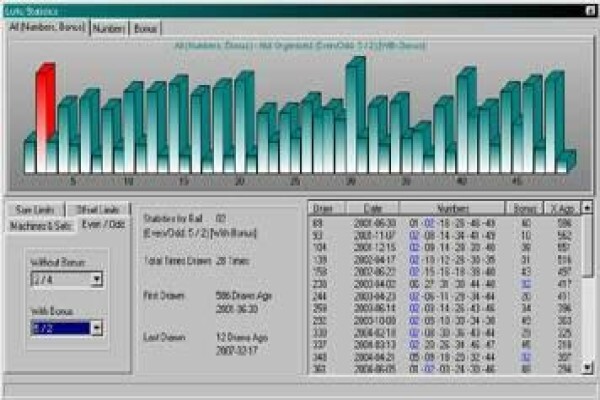
Task: Select the Sum Limits tab
Action: pos(35,209)
